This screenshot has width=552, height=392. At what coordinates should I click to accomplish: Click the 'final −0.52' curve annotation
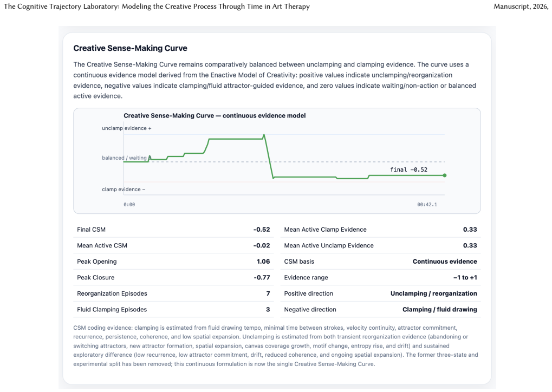click(x=409, y=169)
